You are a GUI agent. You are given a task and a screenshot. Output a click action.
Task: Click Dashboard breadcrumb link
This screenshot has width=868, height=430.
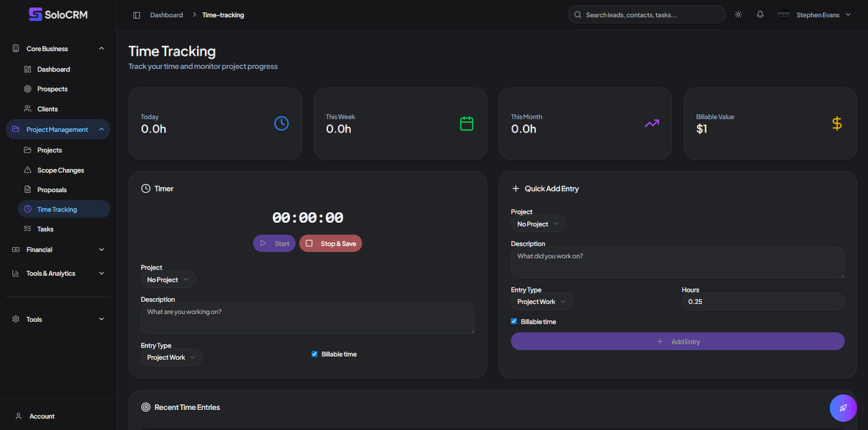166,15
